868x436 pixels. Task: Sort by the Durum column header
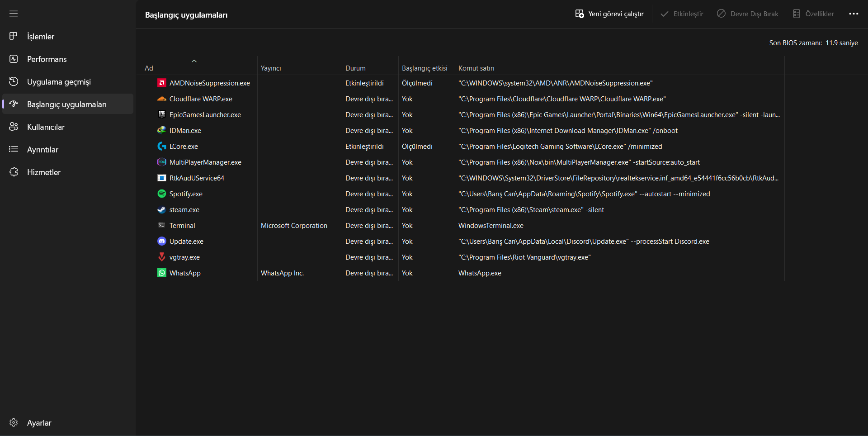point(355,68)
